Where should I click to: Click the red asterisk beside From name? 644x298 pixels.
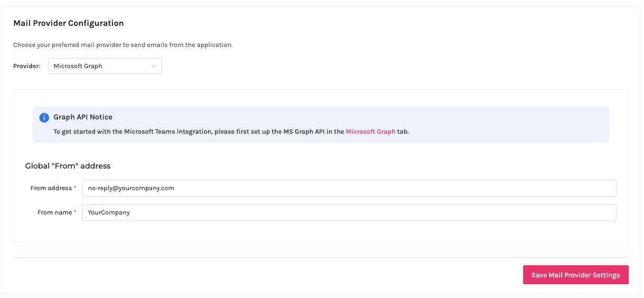coord(75,212)
